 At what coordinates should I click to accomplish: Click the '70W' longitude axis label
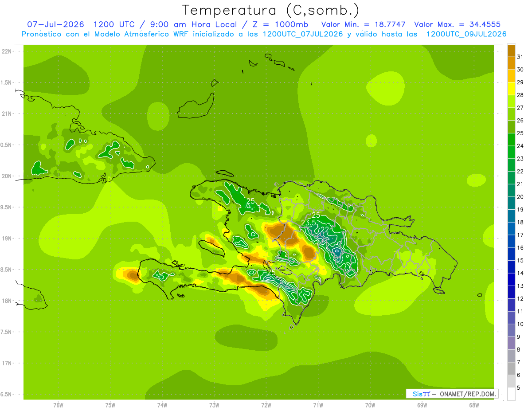[370, 405]
